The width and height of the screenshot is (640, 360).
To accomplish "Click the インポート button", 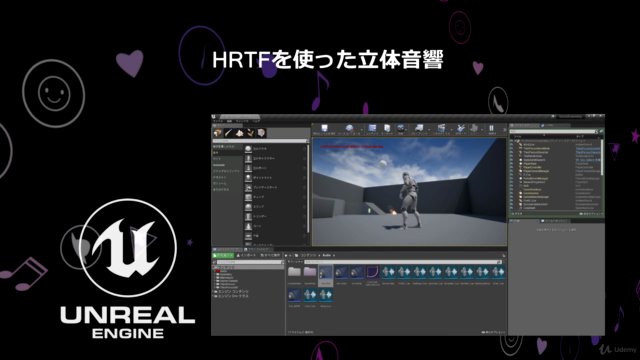I will [246, 255].
